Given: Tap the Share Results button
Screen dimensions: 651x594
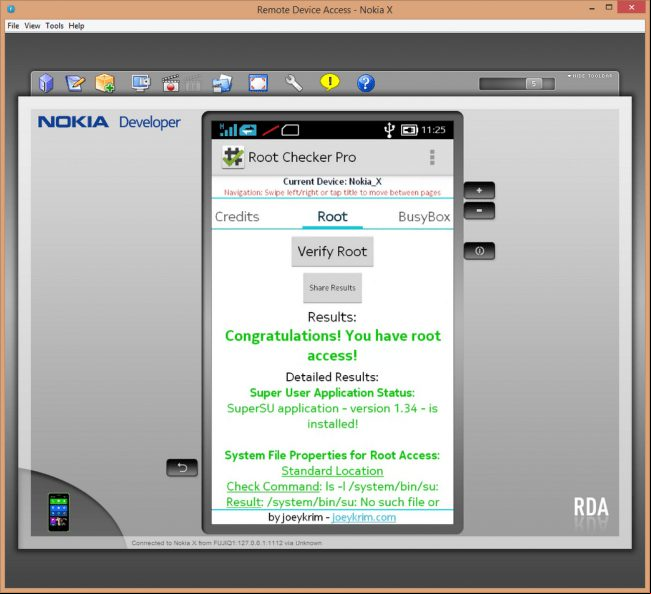Looking at the screenshot, I should (332, 288).
